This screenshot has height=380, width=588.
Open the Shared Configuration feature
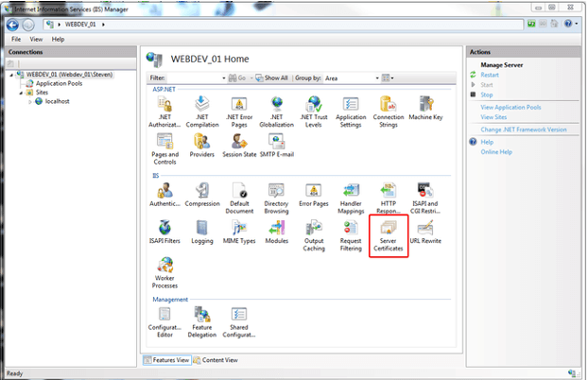pos(239,322)
